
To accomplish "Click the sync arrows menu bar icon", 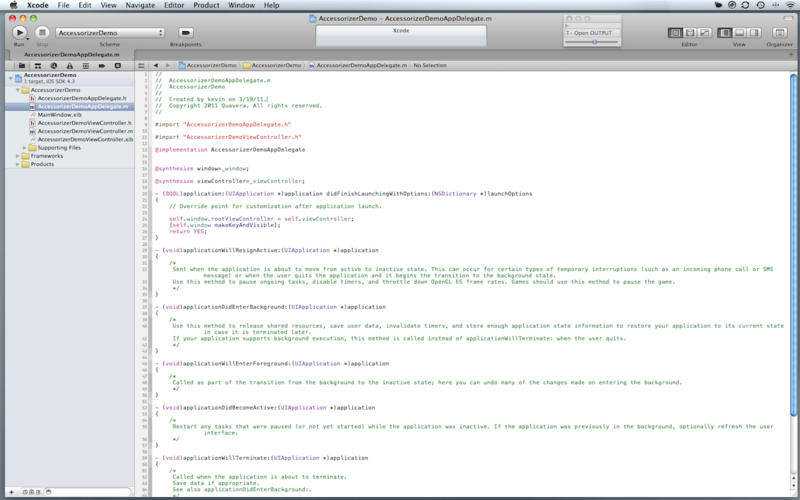I will [745, 5].
